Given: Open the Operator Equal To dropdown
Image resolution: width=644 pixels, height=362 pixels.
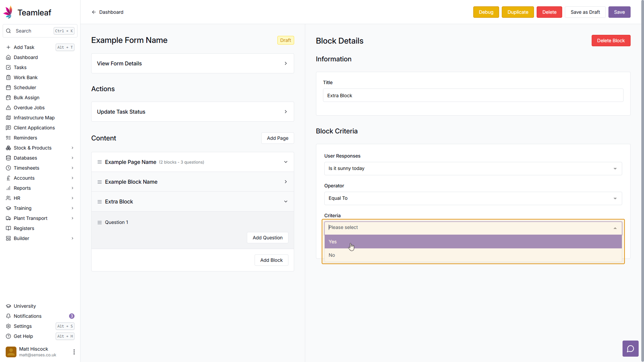Looking at the screenshot, I should 473,198.
